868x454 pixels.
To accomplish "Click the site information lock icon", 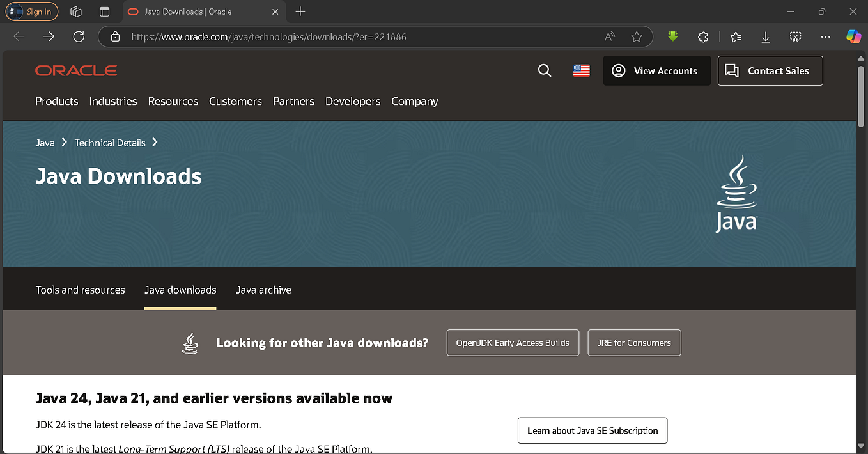I will click(x=115, y=36).
